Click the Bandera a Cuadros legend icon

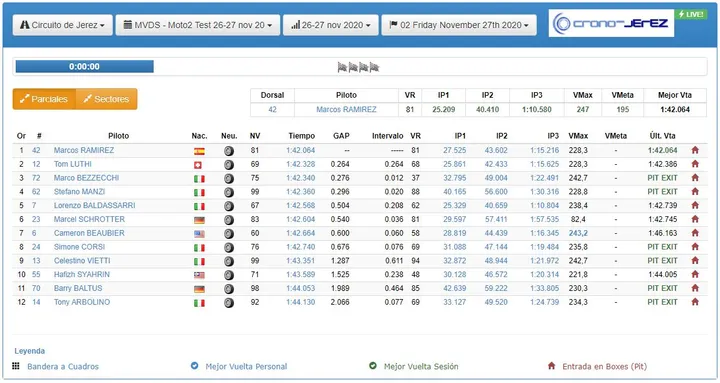(16, 366)
